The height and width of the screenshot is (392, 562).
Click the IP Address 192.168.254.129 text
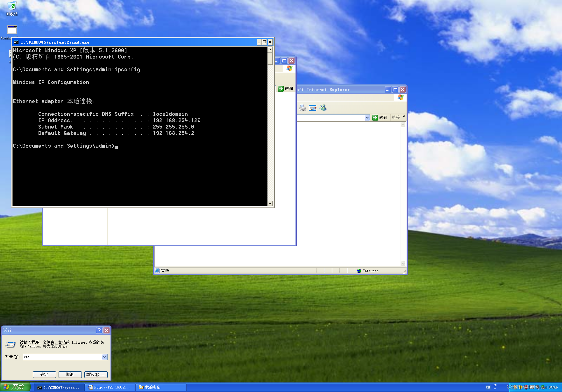[x=177, y=120]
